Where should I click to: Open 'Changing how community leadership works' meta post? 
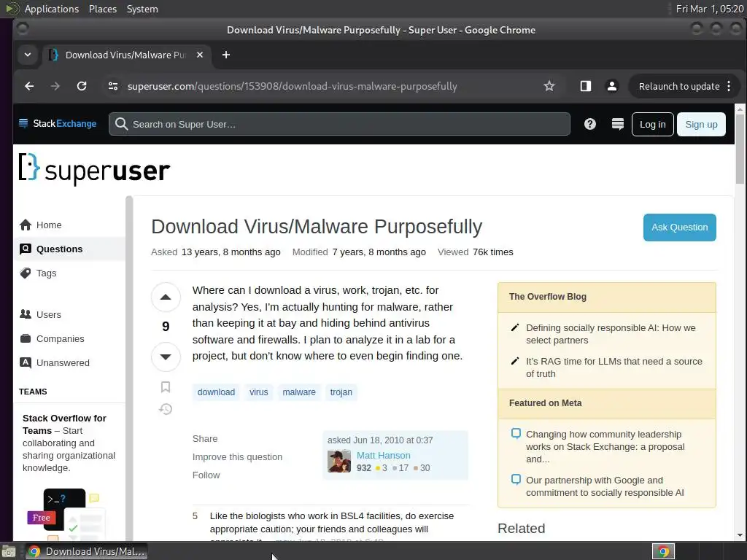click(x=605, y=447)
